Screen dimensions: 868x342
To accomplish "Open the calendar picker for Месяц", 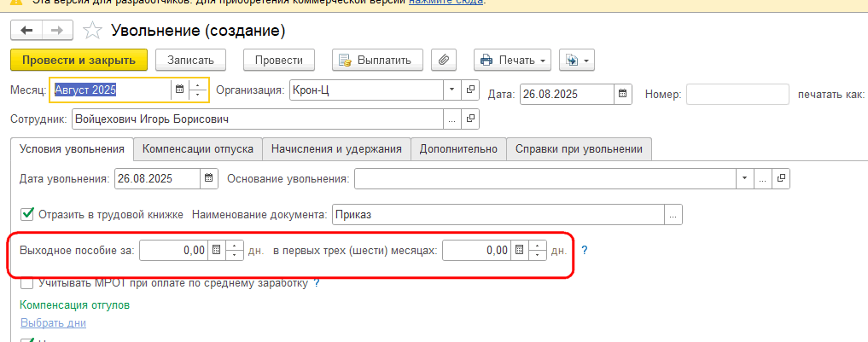I will [x=179, y=90].
